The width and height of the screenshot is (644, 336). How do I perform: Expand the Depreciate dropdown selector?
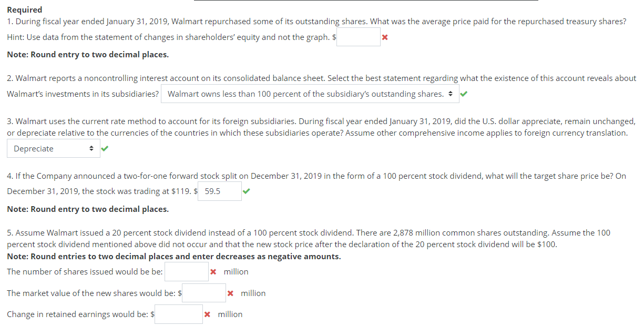coord(53,149)
